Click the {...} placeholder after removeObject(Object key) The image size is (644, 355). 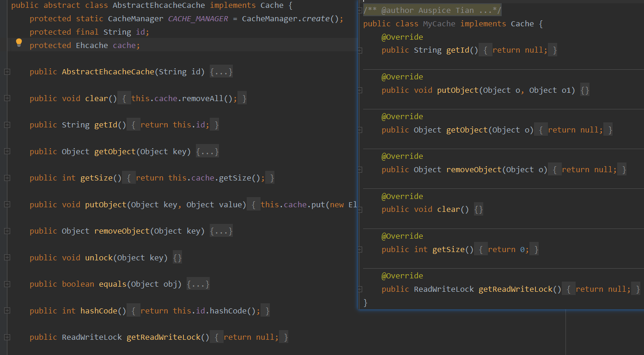click(221, 231)
